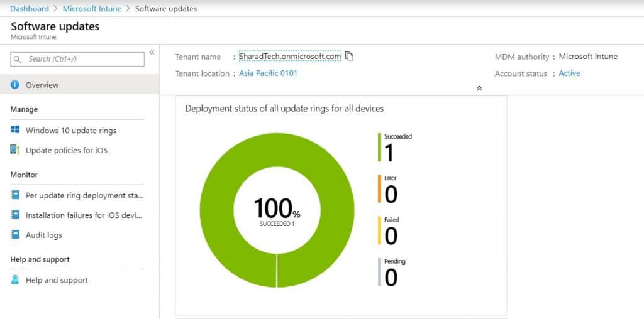Viewport: 644px width, 319px height.
Task: Open Audit logs
Action: pyautogui.click(x=43, y=235)
